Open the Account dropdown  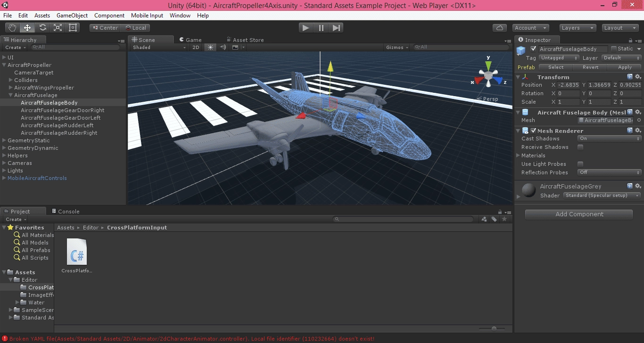click(530, 28)
